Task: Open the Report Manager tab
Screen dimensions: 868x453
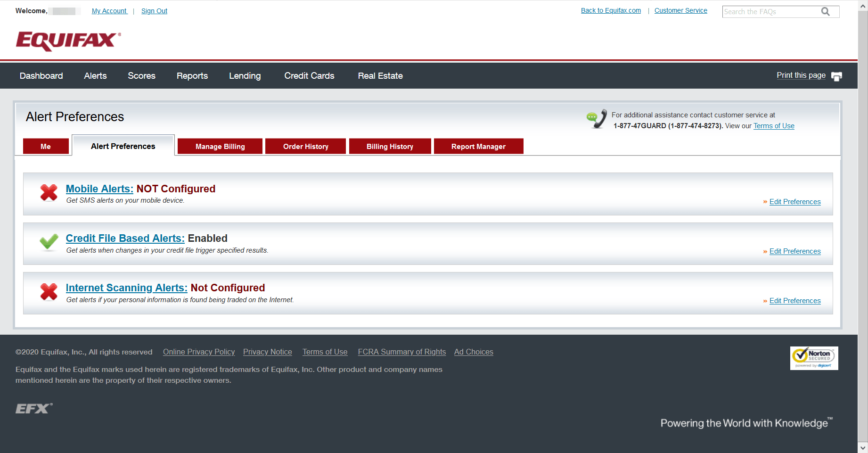Action: click(x=478, y=146)
